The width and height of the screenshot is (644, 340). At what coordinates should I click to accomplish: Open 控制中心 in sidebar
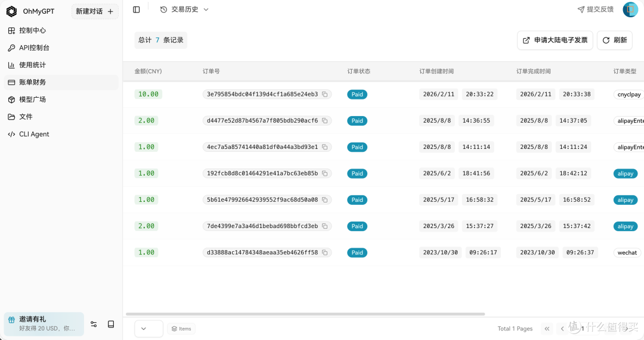[x=61, y=30]
